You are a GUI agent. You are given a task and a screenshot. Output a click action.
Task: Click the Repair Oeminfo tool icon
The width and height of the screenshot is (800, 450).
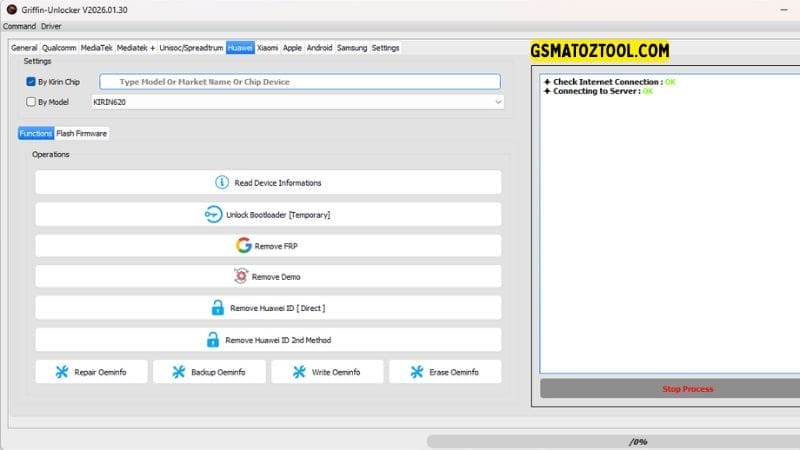coord(61,372)
